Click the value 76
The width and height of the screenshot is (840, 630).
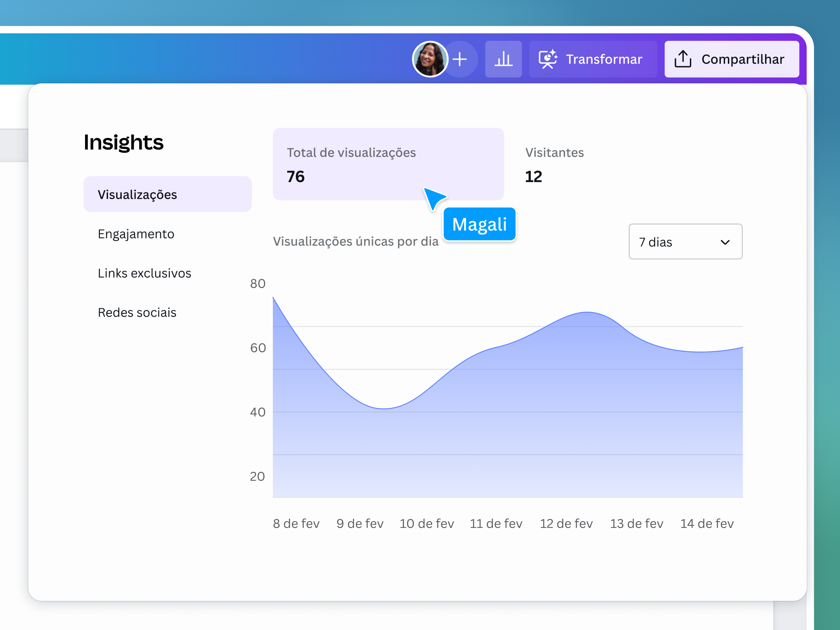296,177
